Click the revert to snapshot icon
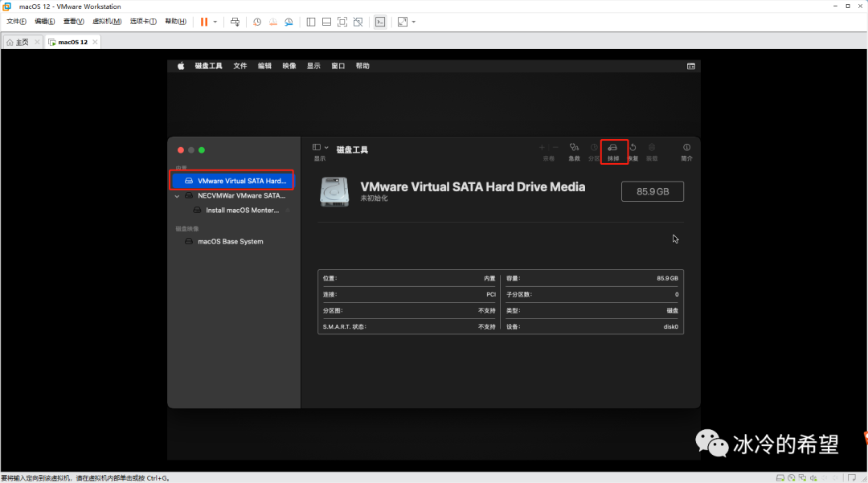The height and width of the screenshot is (483, 868). 273,23
